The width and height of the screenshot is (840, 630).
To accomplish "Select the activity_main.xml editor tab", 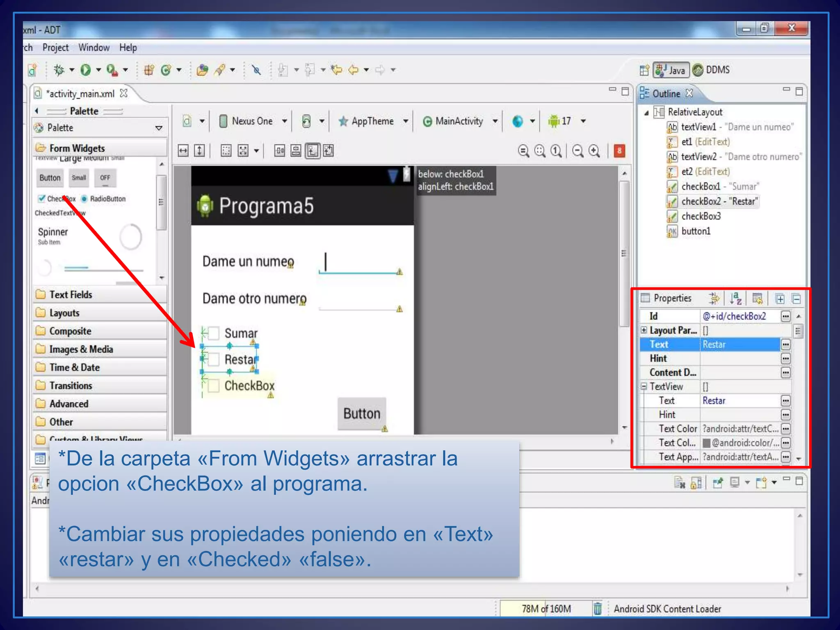I will (x=80, y=94).
